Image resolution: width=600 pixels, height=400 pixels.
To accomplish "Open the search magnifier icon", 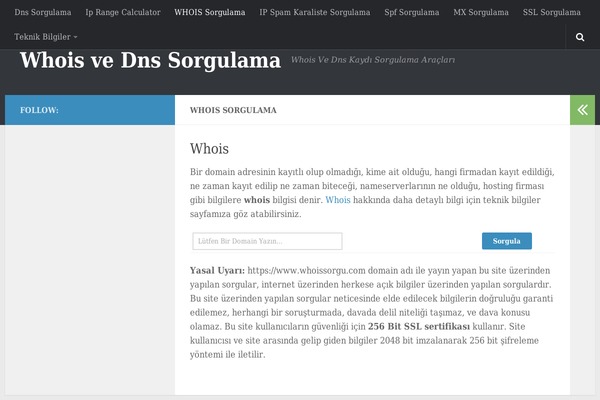I will (x=580, y=37).
